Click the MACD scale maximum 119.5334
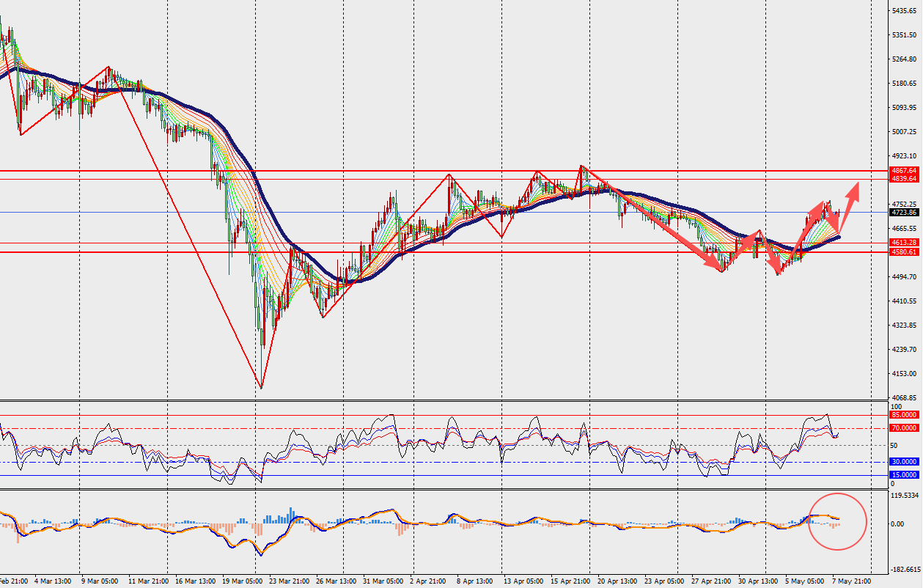The height and width of the screenshot is (588, 923). click(905, 496)
